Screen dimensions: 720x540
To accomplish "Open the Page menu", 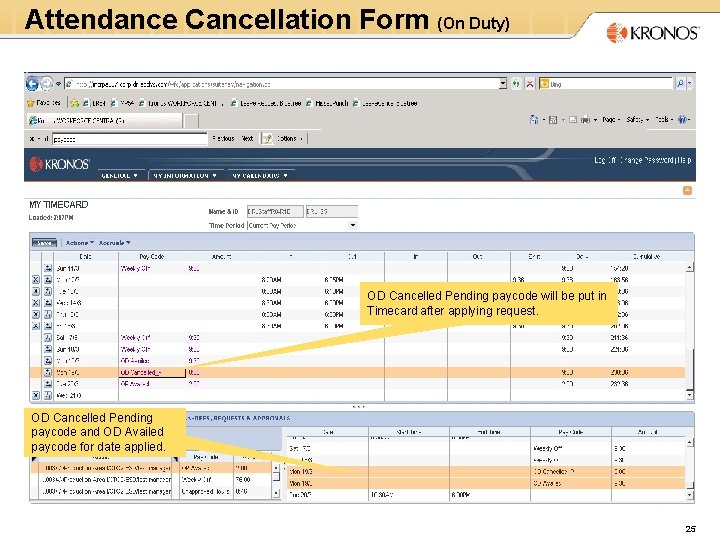I will pos(611,120).
